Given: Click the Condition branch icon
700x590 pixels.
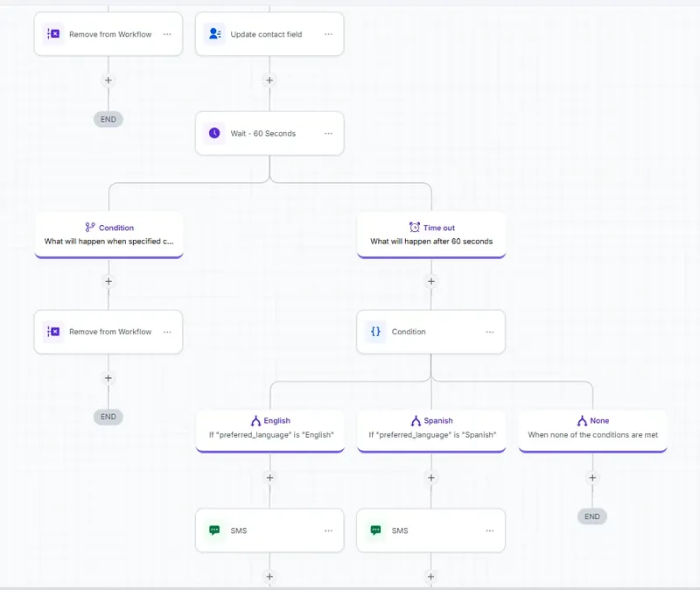Looking at the screenshot, I should 90,228.
